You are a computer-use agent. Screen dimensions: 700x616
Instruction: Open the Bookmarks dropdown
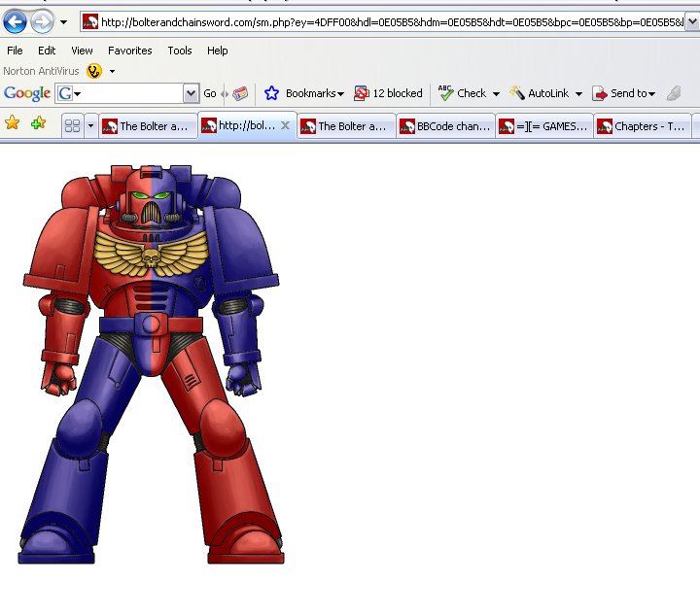pyautogui.click(x=315, y=93)
